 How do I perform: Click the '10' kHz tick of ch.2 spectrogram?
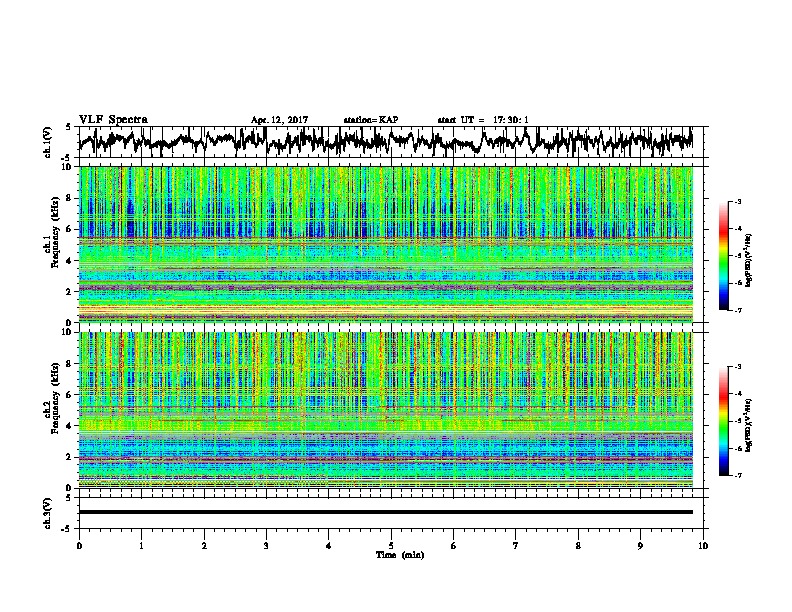69,332
